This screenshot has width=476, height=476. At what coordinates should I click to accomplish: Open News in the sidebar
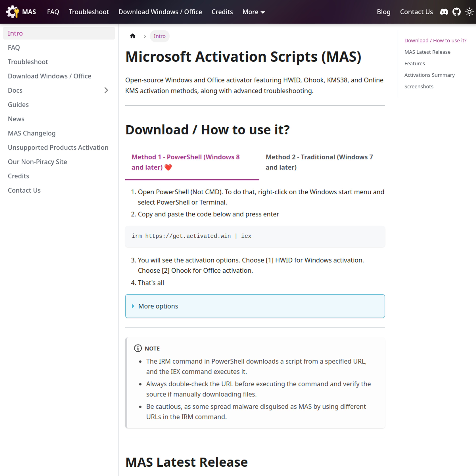click(59, 119)
